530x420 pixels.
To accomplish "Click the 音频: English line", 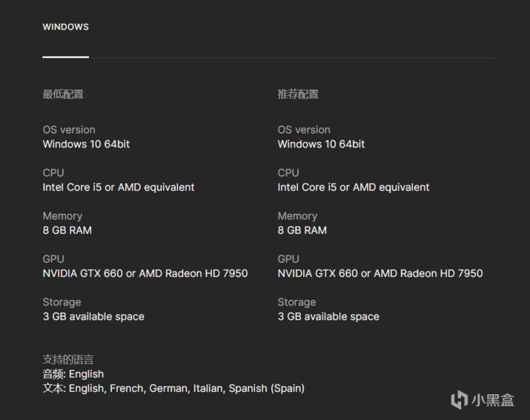I will pyautogui.click(x=73, y=374).
